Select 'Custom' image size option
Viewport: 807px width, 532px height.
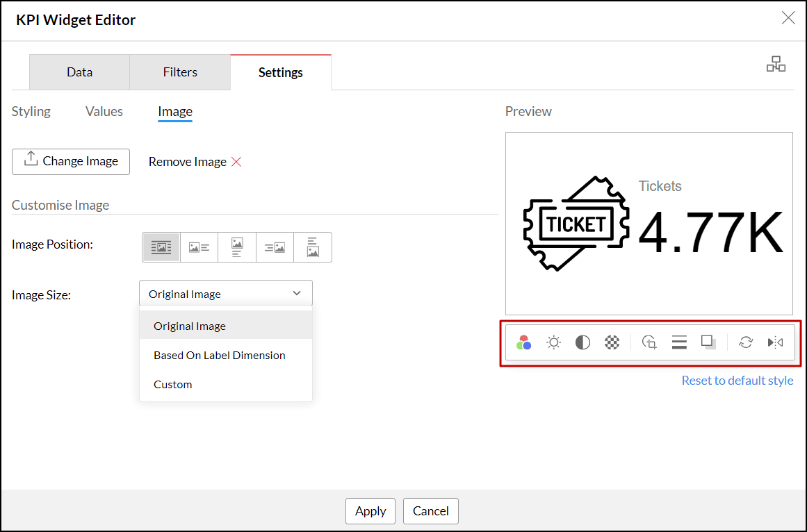173,384
